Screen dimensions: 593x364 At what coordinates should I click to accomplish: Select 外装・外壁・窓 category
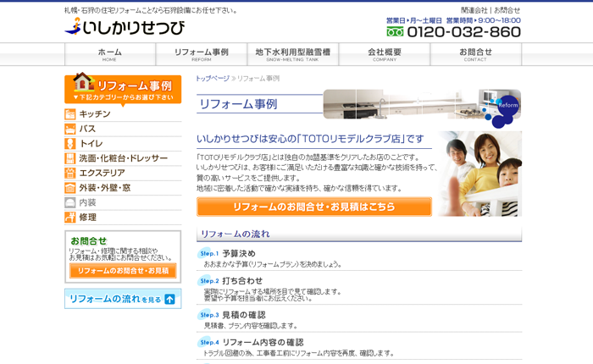[105, 188]
